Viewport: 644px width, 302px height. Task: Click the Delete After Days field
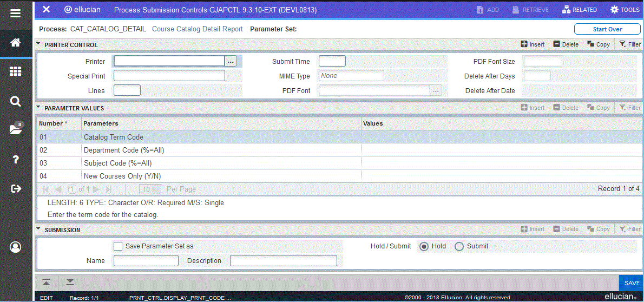(x=537, y=76)
